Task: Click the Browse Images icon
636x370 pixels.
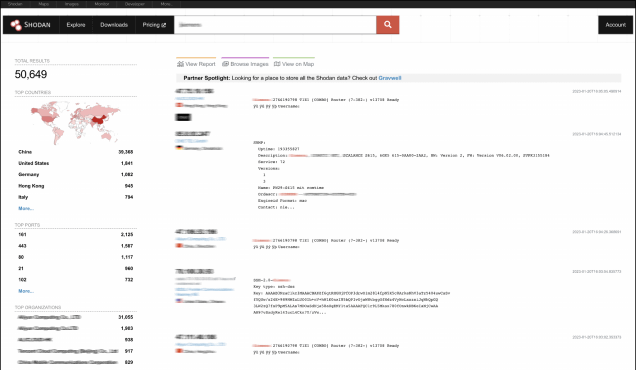Action: 226,64
